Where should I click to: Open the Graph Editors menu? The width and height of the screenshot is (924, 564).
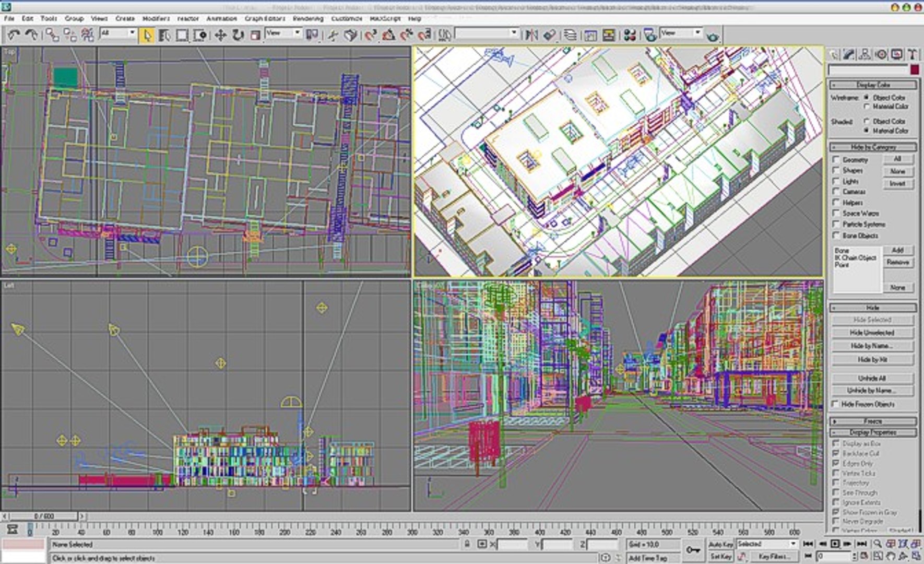click(265, 18)
